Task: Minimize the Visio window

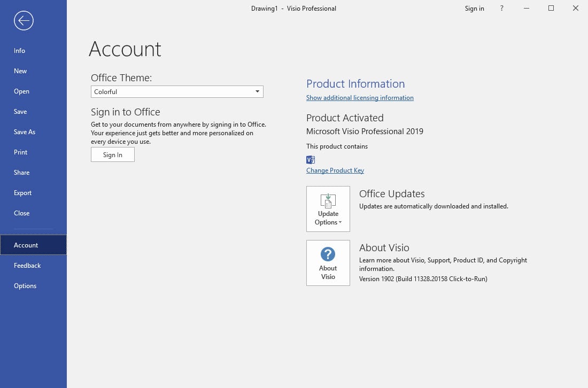Action: coord(527,8)
